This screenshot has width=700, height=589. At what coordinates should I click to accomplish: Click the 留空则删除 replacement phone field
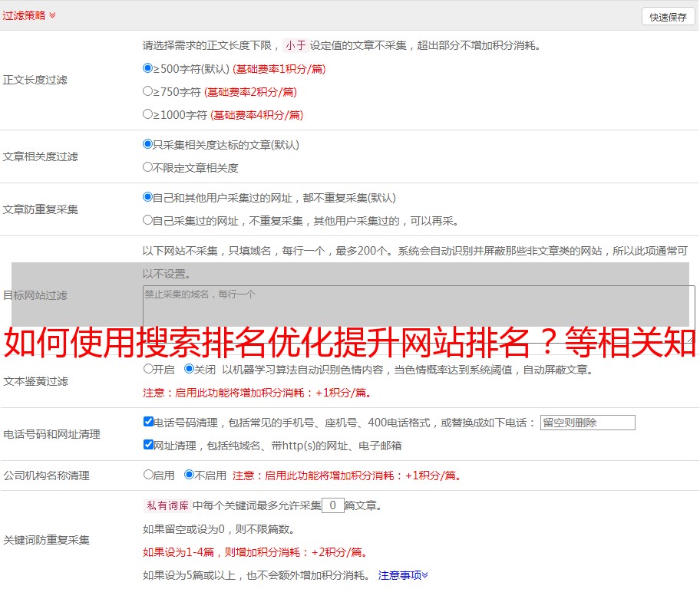587,423
